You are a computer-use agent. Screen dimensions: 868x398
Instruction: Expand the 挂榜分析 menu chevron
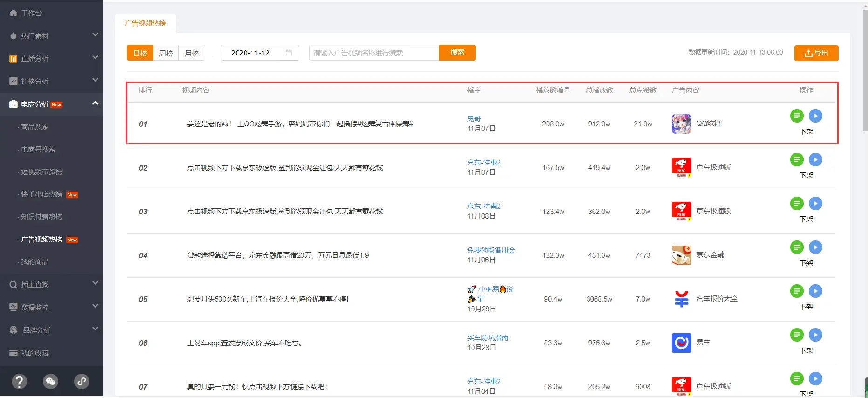click(x=95, y=80)
